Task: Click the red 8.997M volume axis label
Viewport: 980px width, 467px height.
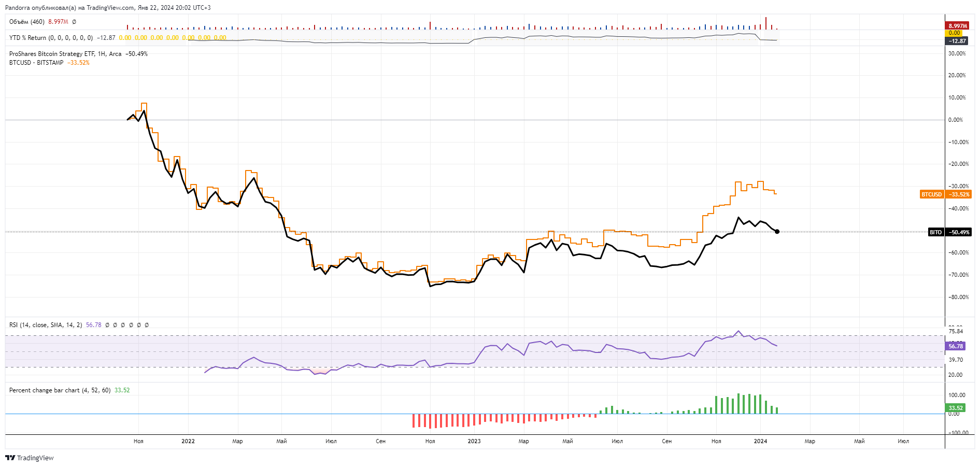Action: point(957,26)
